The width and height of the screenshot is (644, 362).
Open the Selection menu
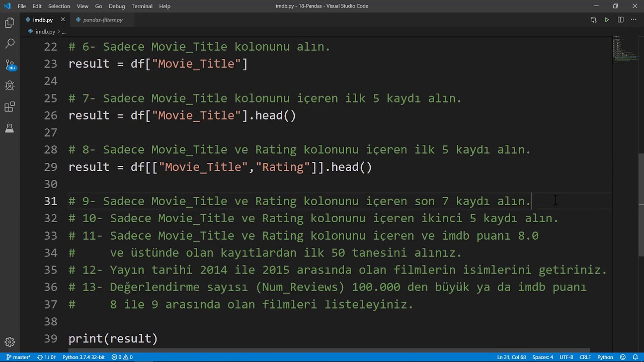[x=59, y=6]
